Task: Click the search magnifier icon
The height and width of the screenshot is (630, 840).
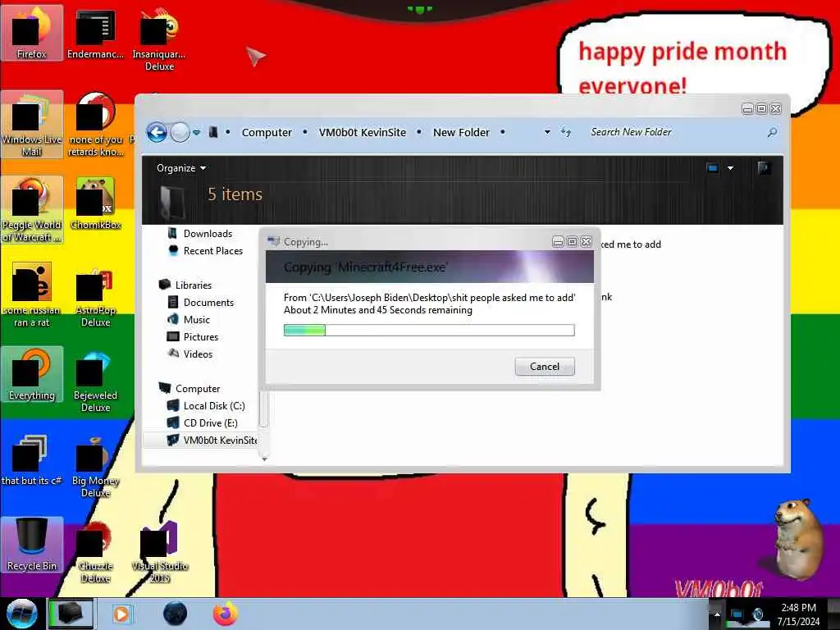Action: [772, 132]
